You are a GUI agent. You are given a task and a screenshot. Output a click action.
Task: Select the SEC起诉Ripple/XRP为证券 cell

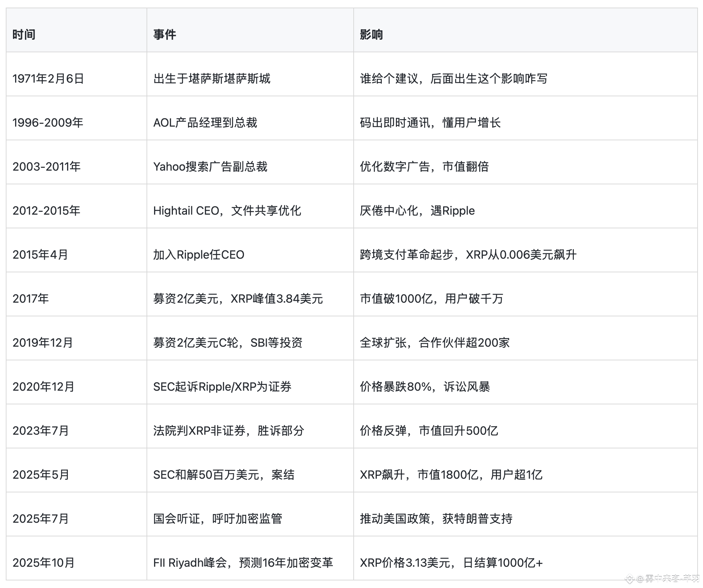pyautogui.click(x=222, y=387)
